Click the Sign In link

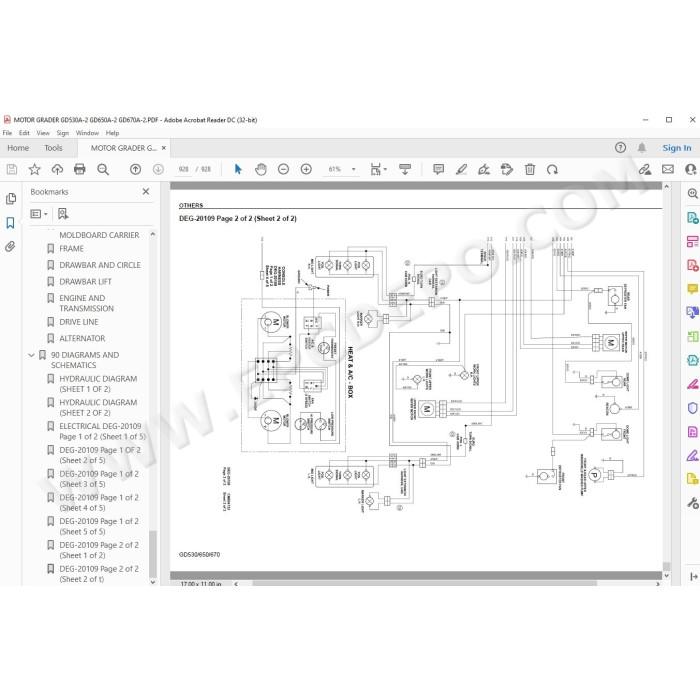677,148
